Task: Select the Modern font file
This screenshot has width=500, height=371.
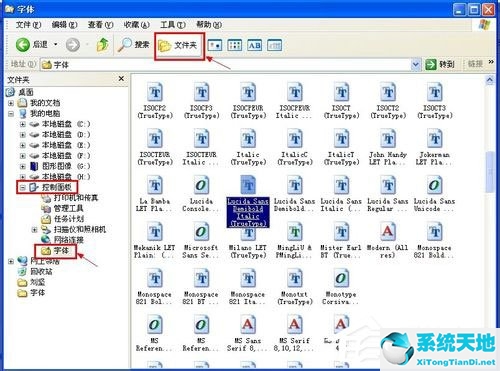Action: pos(387,240)
